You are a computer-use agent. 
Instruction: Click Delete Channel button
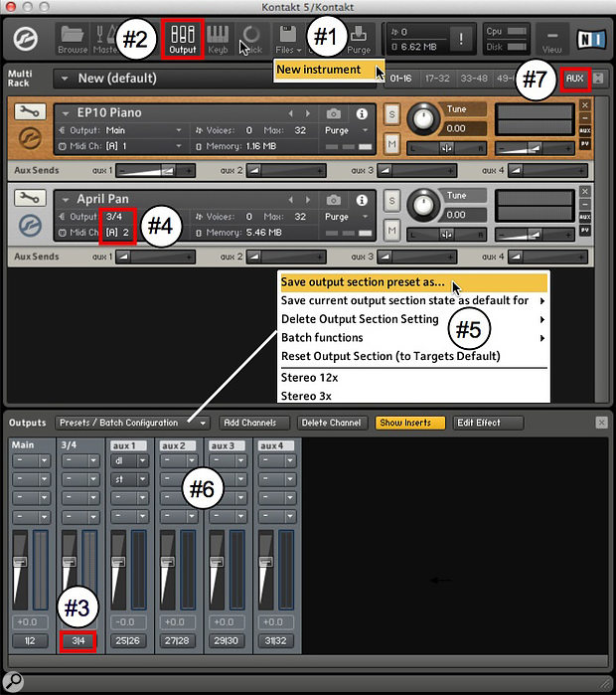coord(335,423)
